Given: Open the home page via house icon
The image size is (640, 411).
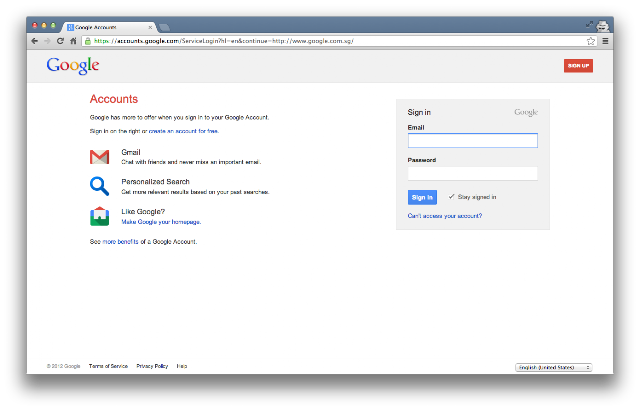Looking at the screenshot, I should pyautogui.click(x=73, y=41).
